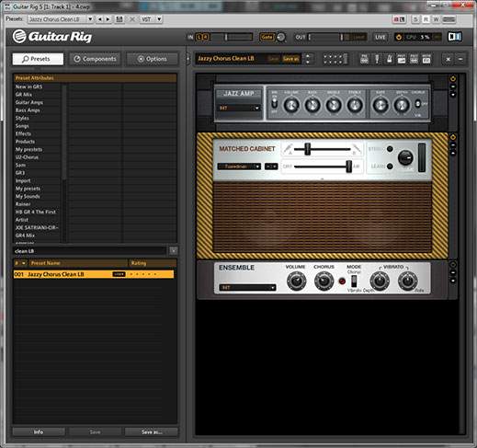Viewport: 477px width, 448px height.
Task: Select Jazzy Chorus Clean LB preset
Action: coord(94,274)
